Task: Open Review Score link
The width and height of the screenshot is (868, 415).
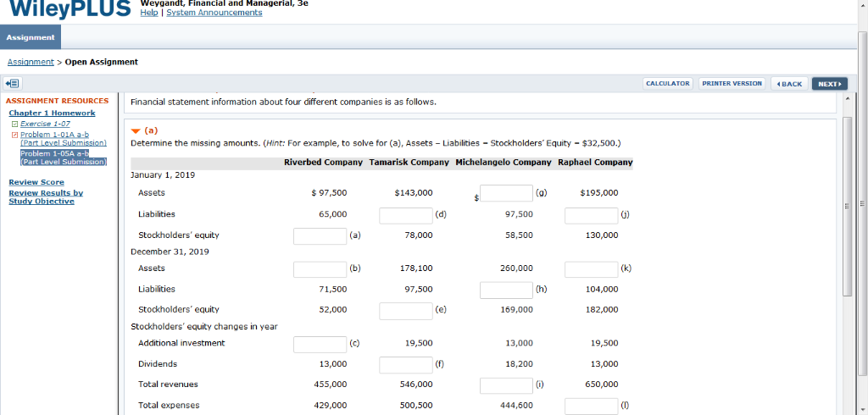Action: [x=36, y=182]
